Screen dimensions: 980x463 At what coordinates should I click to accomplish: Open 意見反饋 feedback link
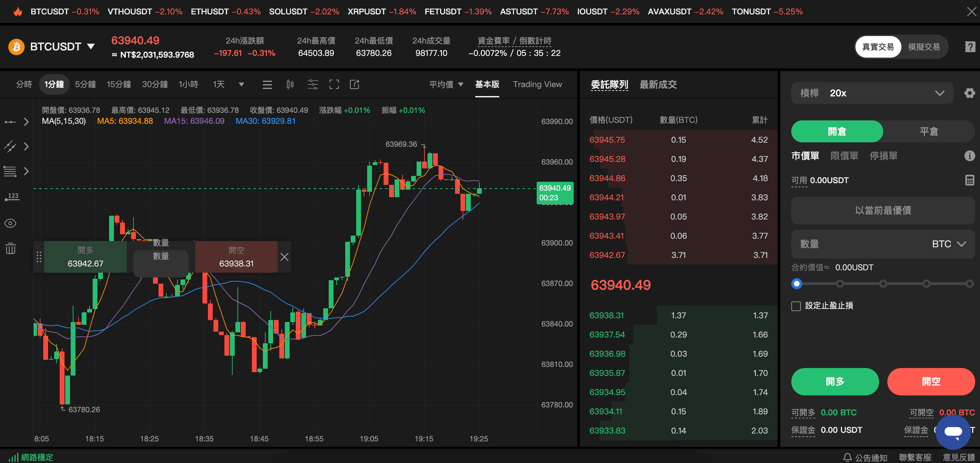tap(959, 457)
